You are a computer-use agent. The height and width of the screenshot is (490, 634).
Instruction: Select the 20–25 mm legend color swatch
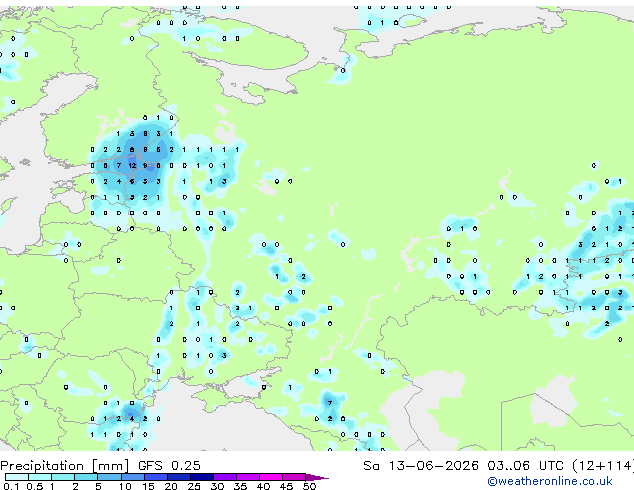pos(178,477)
